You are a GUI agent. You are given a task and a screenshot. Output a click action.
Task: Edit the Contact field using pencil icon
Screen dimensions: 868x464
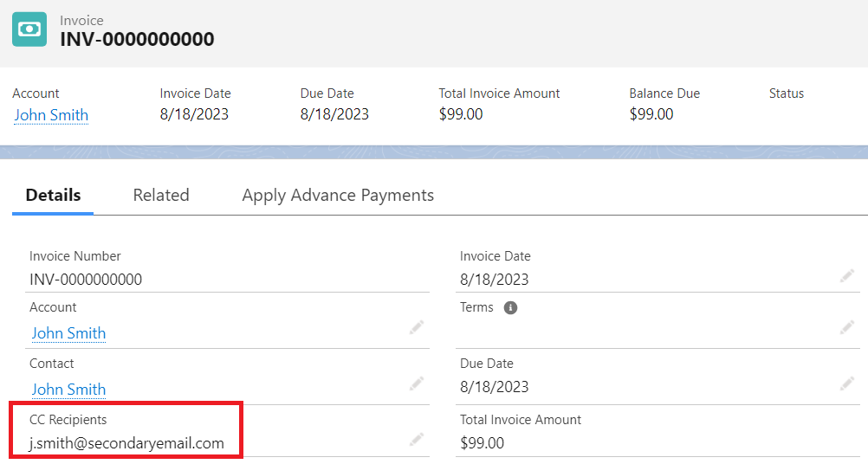(417, 383)
